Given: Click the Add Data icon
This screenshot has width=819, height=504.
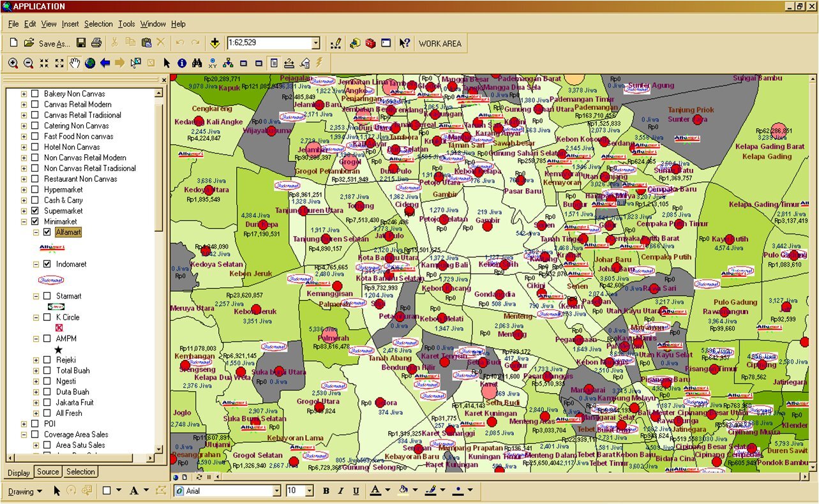Looking at the screenshot, I should [x=215, y=43].
